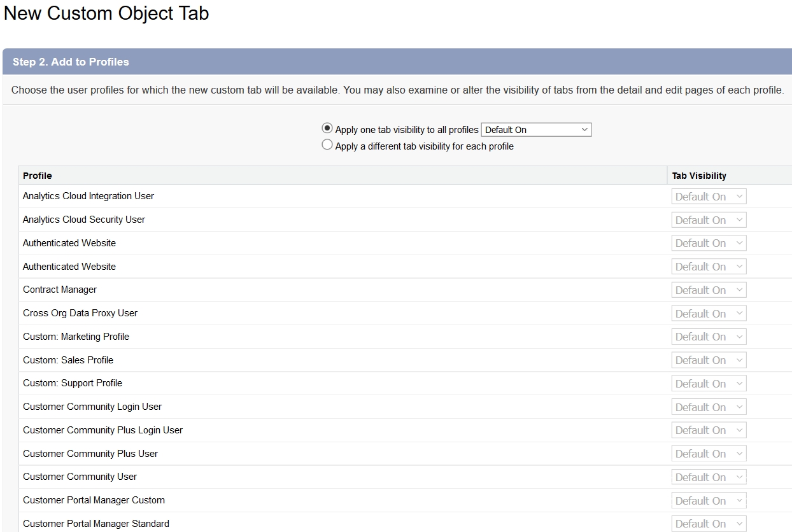Open Tab Visibility dropdown for Customer Portal Manager Standard
792x532 pixels.
(x=709, y=524)
